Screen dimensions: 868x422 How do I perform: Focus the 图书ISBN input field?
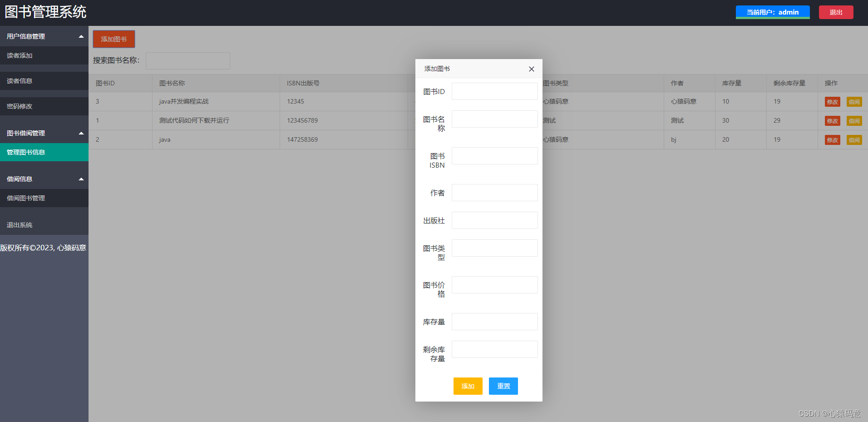pos(495,156)
